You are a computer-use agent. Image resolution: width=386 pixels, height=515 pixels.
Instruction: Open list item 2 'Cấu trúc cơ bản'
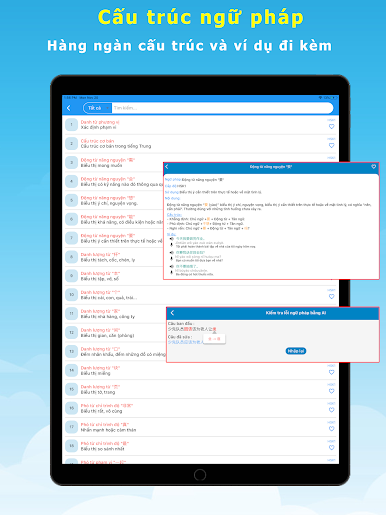[200, 144]
